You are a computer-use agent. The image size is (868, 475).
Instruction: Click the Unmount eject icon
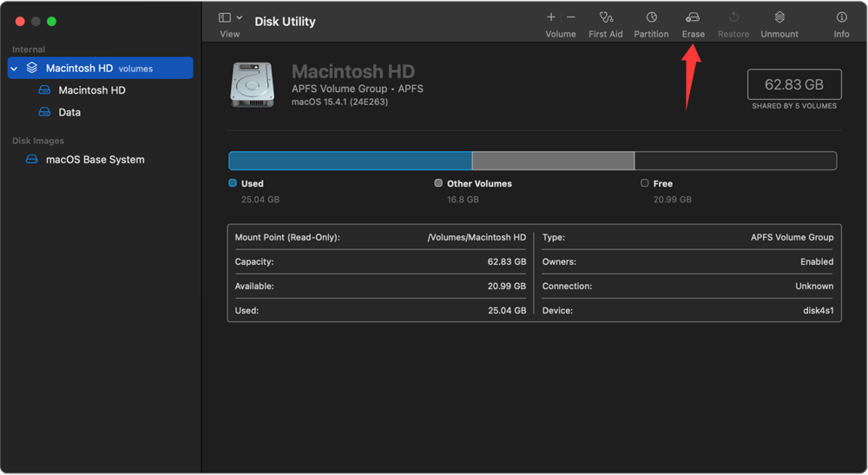779,17
